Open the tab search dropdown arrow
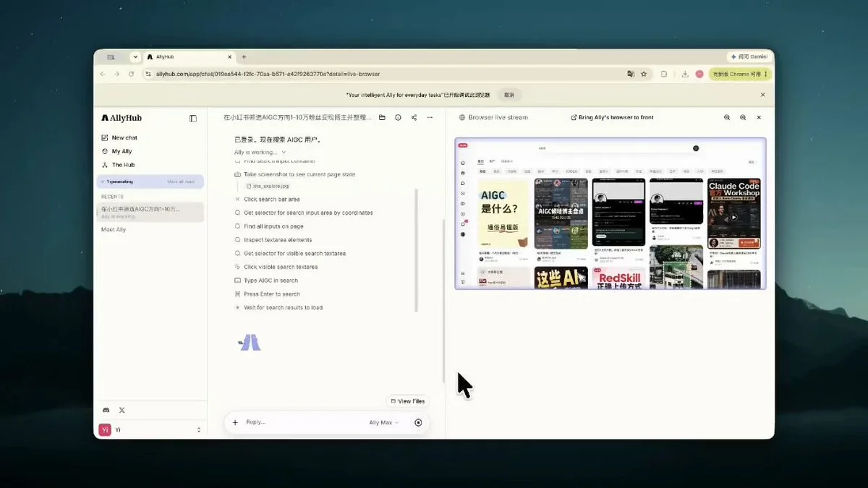868x488 pixels. pyautogui.click(x=135, y=56)
